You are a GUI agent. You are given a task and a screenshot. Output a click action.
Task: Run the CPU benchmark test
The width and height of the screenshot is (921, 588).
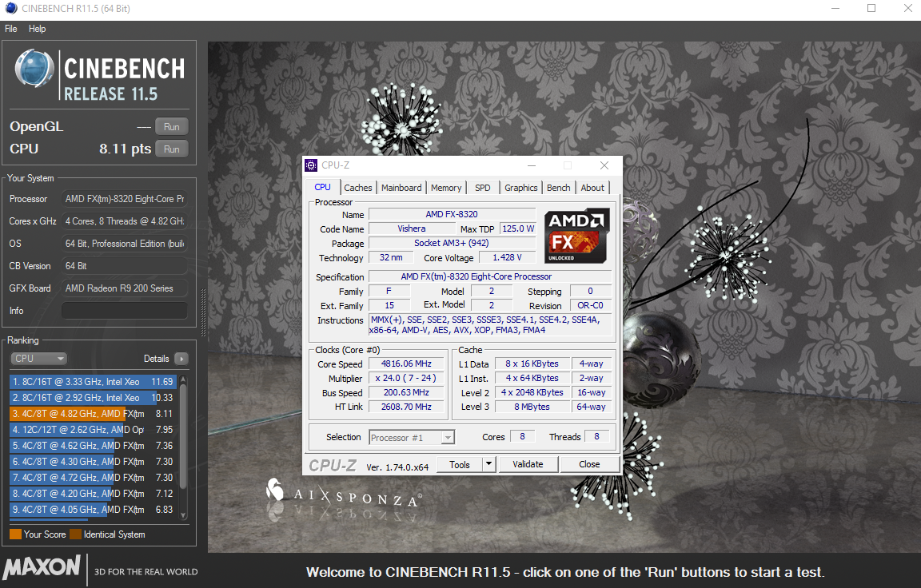172,149
